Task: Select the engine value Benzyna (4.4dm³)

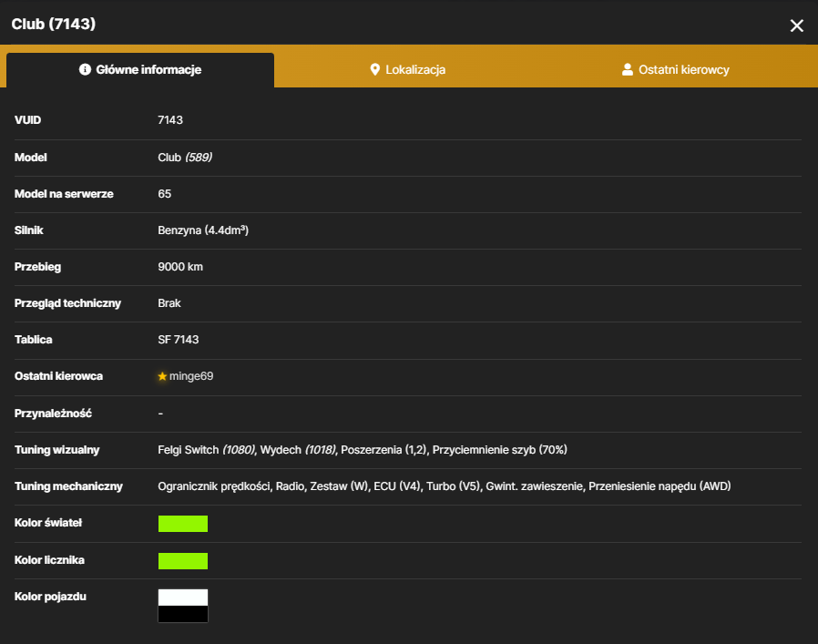Action: click(203, 230)
